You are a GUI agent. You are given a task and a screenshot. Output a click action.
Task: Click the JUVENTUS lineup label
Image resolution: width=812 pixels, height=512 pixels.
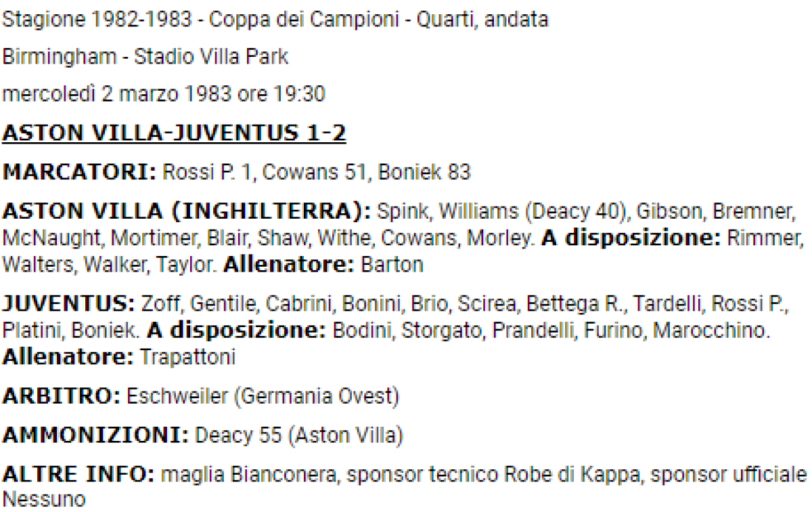[x=69, y=304]
